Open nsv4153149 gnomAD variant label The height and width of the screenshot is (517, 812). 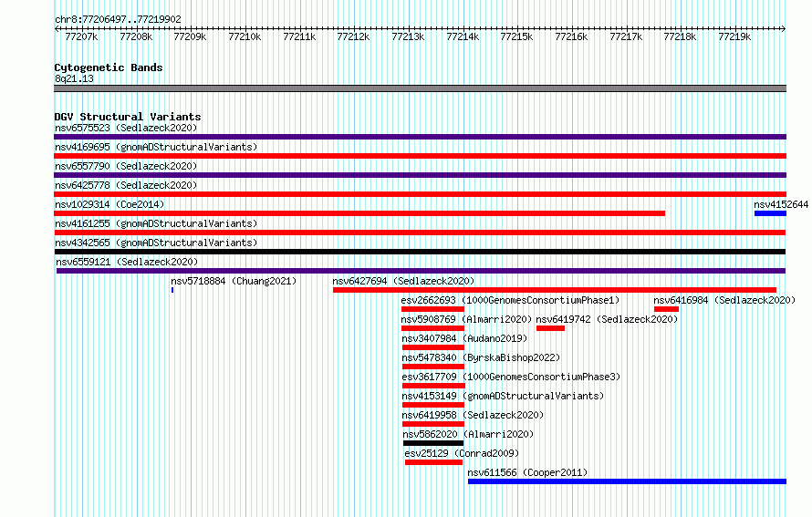point(503,396)
